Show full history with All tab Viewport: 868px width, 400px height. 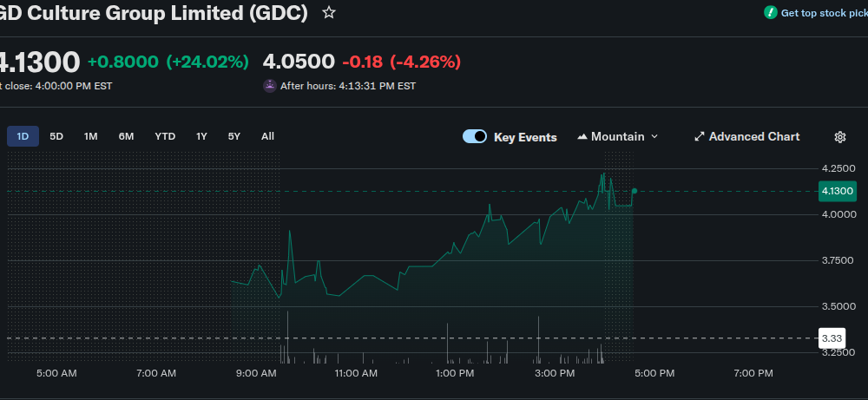(267, 136)
